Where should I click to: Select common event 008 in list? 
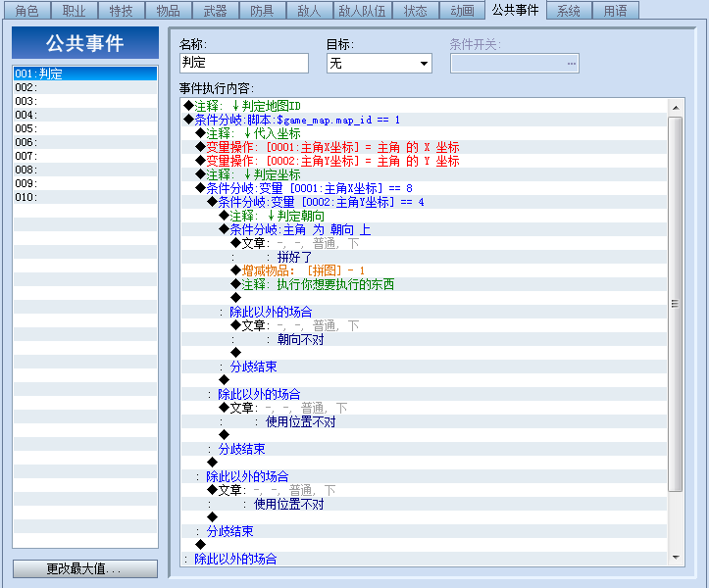pyautogui.click(x=85, y=170)
